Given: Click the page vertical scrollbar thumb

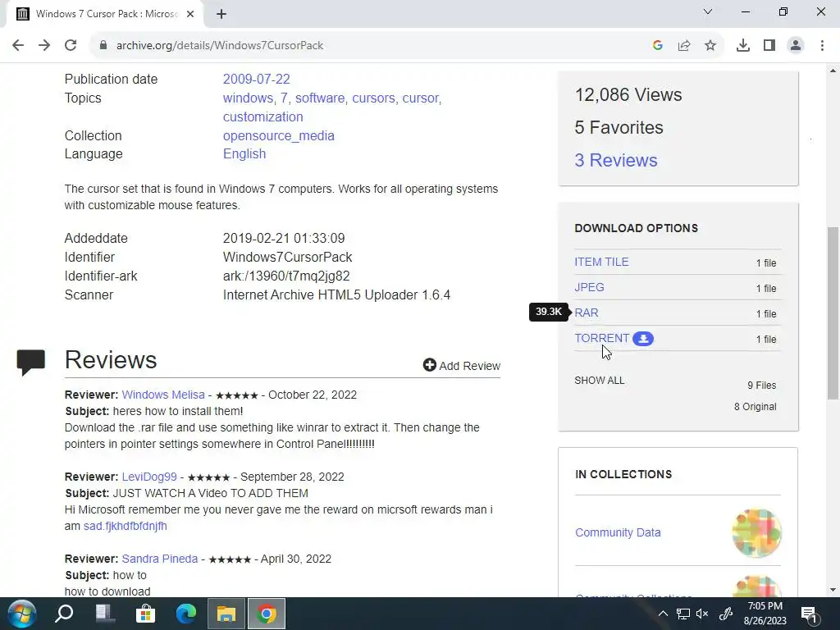Looking at the screenshot, I should coord(833,313).
